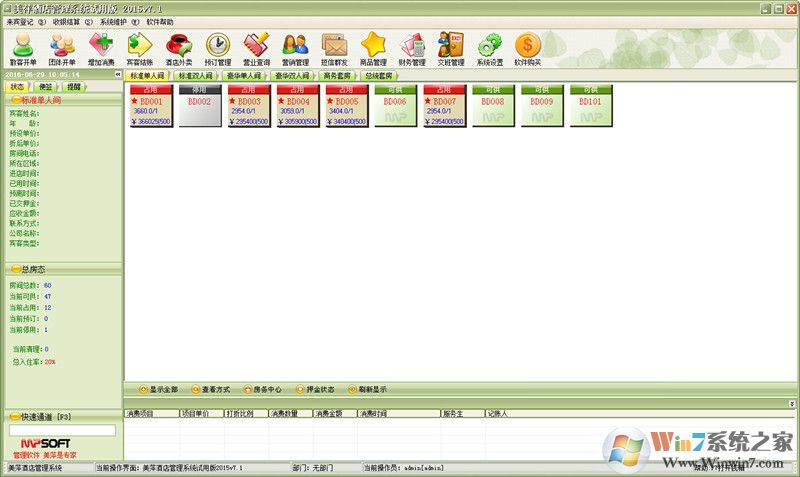The height and width of the screenshot is (477, 800).
Task: Click the 快速通道 quick access input field
Action: click(x=62, y=430)
